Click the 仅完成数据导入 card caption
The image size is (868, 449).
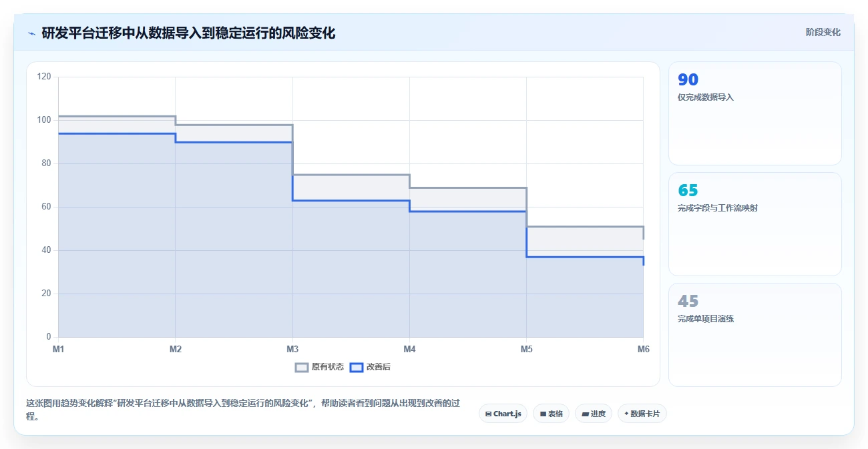pos(706,97)
